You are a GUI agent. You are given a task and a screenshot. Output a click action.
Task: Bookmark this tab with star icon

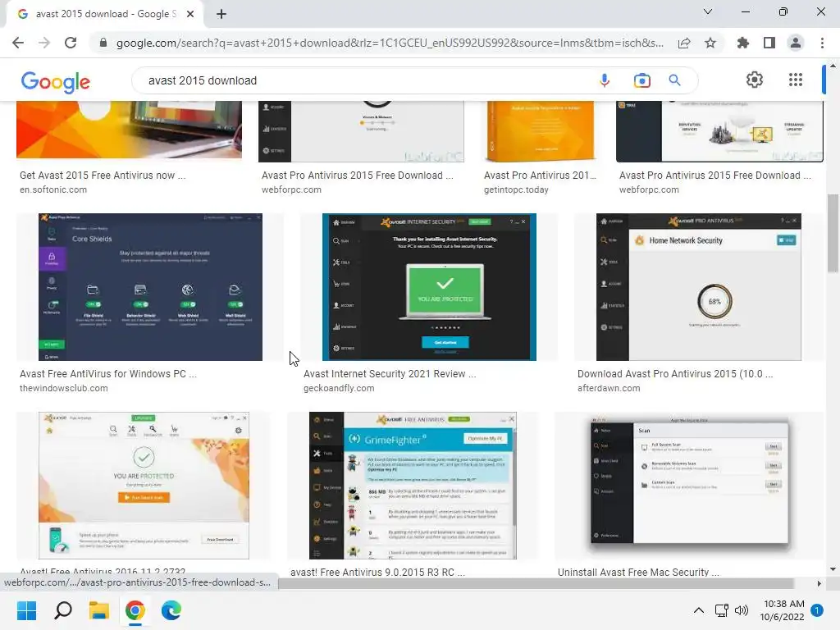tap(710, 43)
